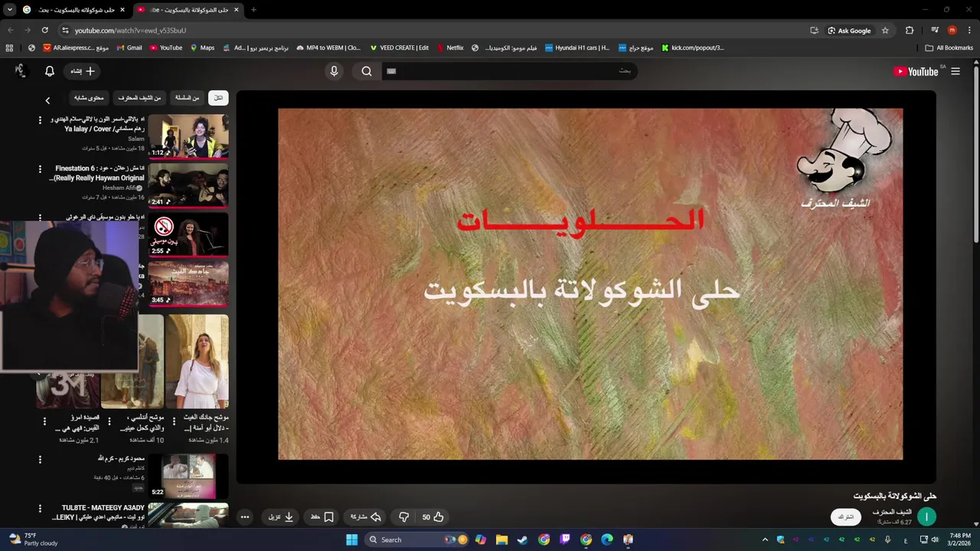Open options menu for Ya lalay Cover video

point(40,120)
